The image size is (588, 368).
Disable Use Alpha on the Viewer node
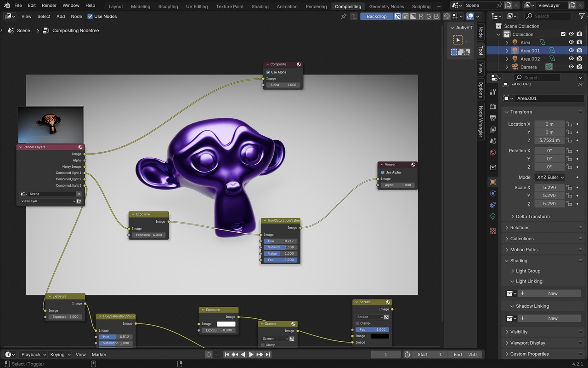click(x=383, y=172)
